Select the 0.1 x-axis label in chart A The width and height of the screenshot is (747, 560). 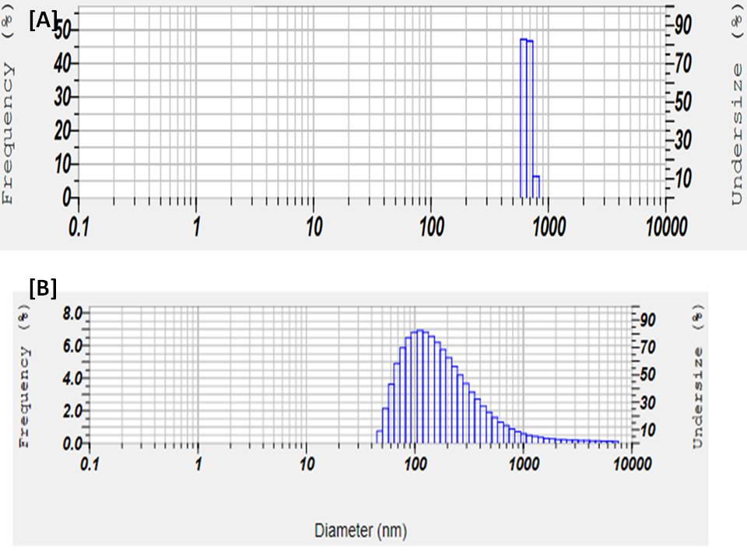tap(79, 226)
